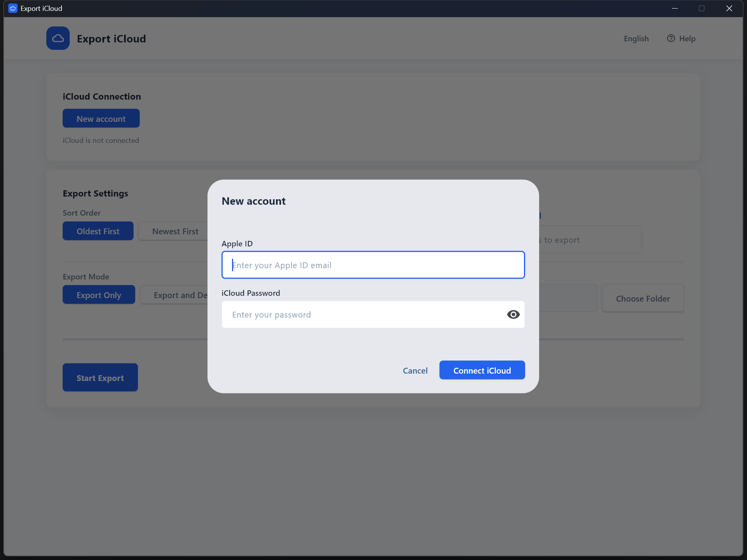Connect iCloud with the new account
Viewport: 747px width, 560px height.
pos(482,370)
